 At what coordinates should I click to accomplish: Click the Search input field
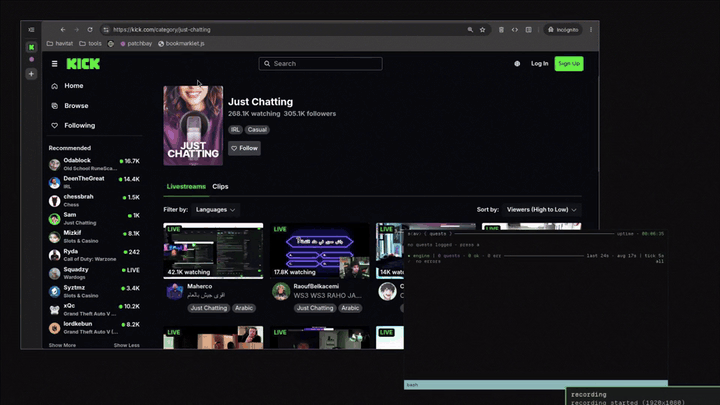pyautogui.click(x=321, y=64)
